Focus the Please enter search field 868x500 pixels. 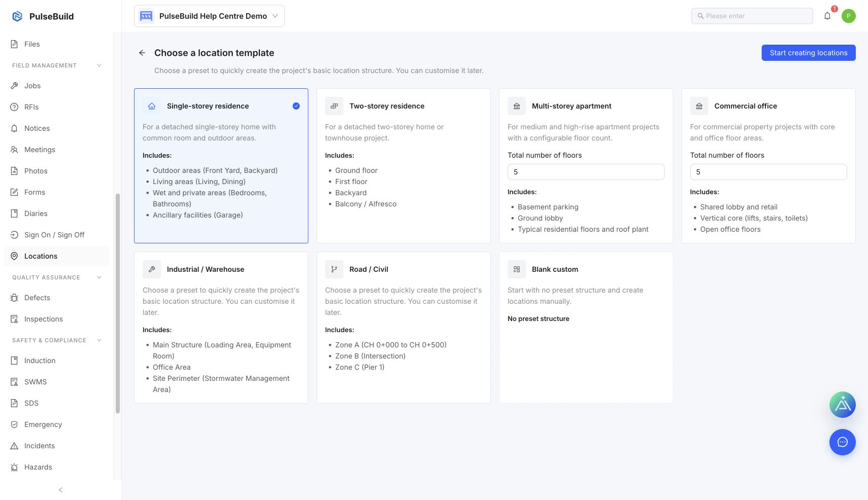(752, 16)
